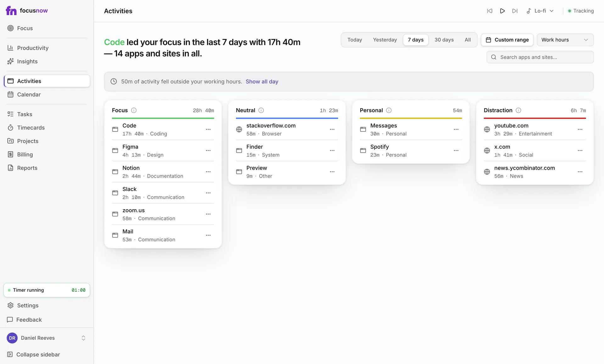Show info for Neutral category
The image size is (604, 364).
tap(261, 110)
